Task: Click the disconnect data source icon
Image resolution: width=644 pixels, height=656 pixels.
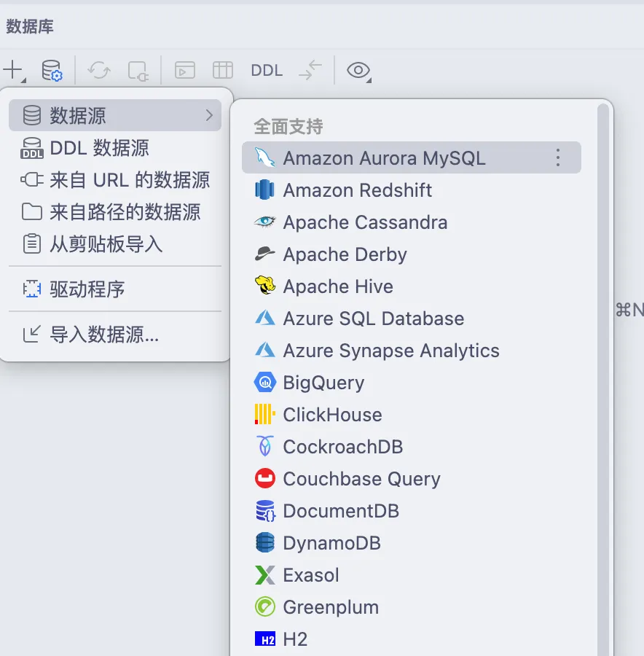Action: [x=137, y=71]
